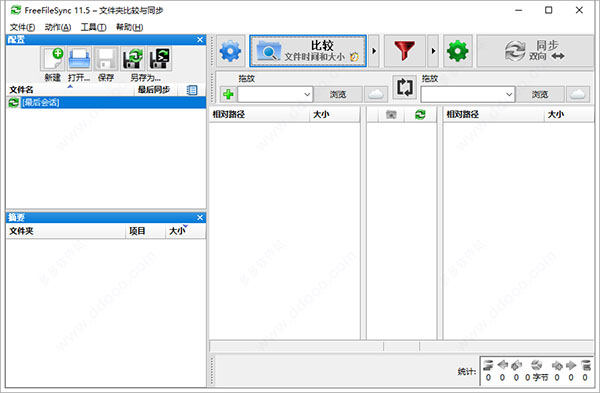Sort configurations by 文件名 column
This screenshot has width=600, height=393.
[70, 90]
